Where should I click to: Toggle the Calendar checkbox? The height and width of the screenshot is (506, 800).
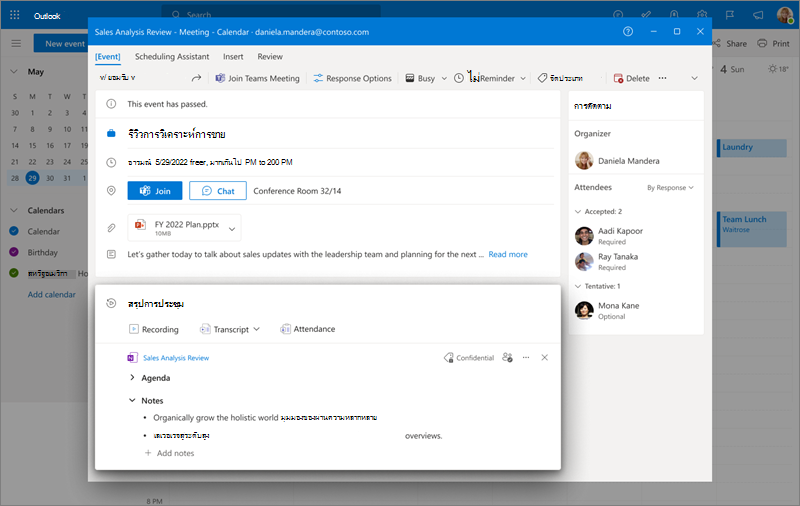point(14,231)
